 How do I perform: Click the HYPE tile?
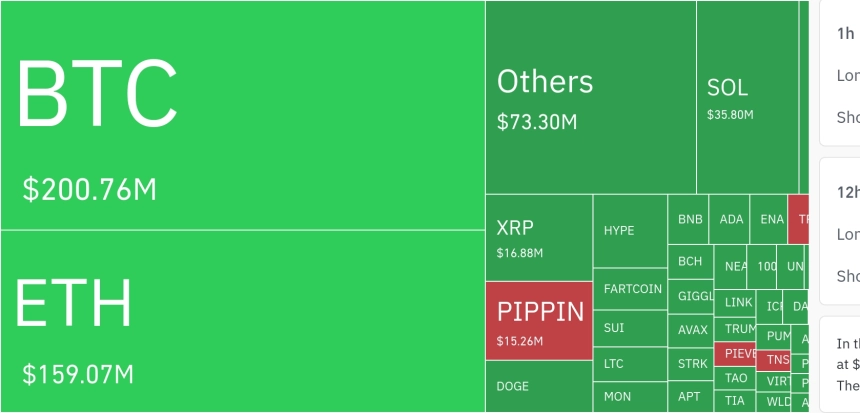[630, 231]
